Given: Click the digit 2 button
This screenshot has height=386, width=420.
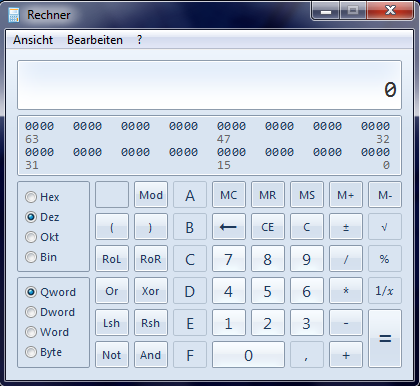Looking at the screenshot, I should click(x=268, y=323).
